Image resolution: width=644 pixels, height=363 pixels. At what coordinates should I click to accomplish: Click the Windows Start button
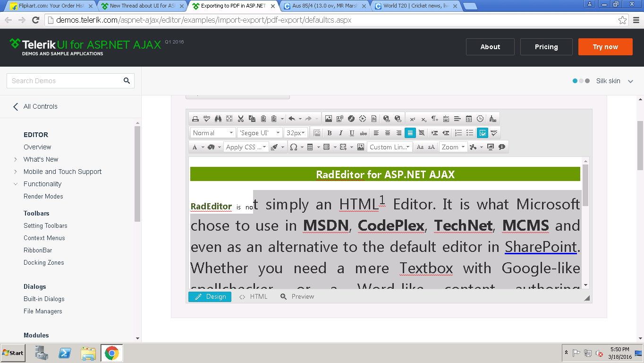click(x=13, y=353)
